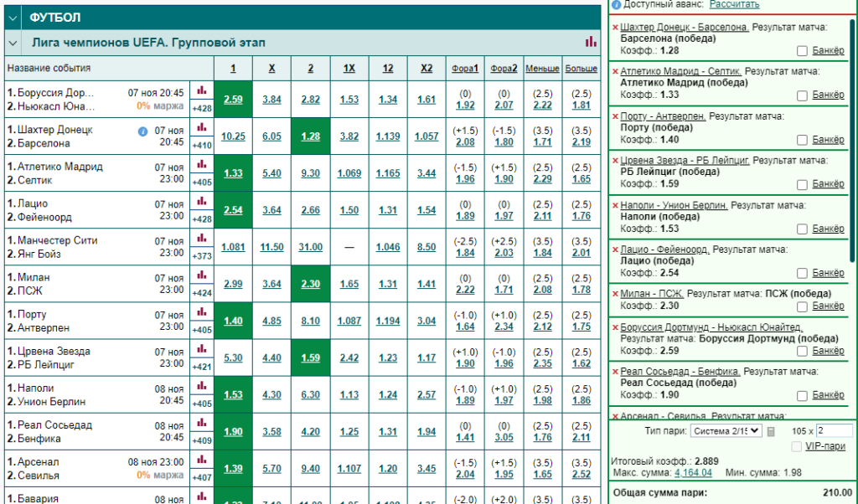Mark Боруссия Дортмунд bet as Банкёр
The height and width of the screenshot is (504, 858).
[x=802, y=351]
